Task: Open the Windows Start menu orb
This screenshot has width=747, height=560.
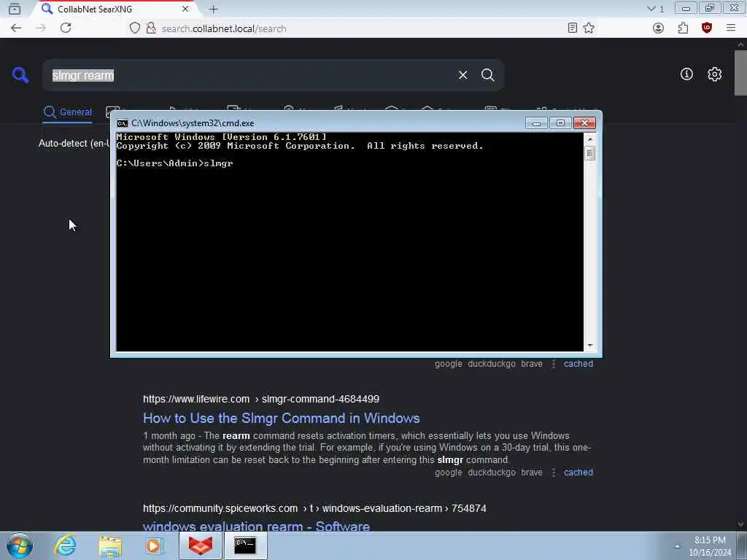Action: point(19,545)
